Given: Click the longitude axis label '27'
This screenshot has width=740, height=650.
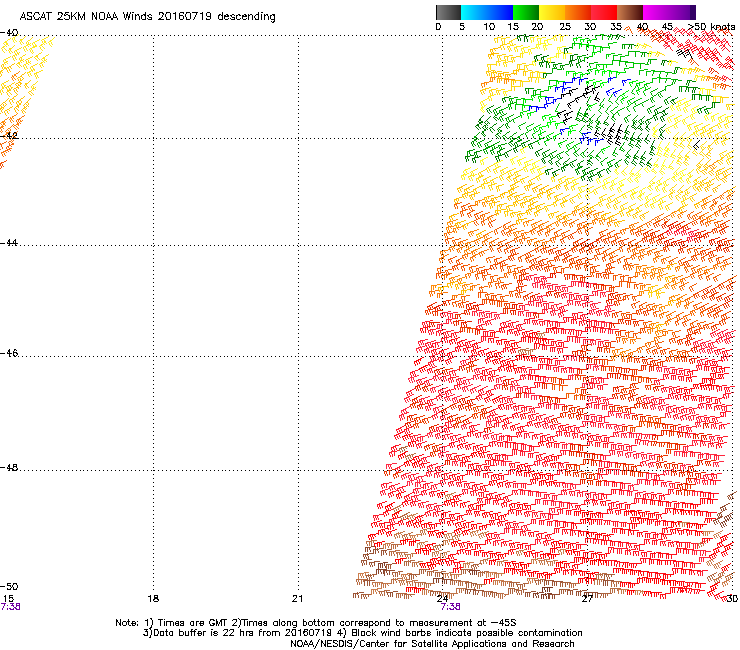Looking at the screenshot, I should point(587,599).
